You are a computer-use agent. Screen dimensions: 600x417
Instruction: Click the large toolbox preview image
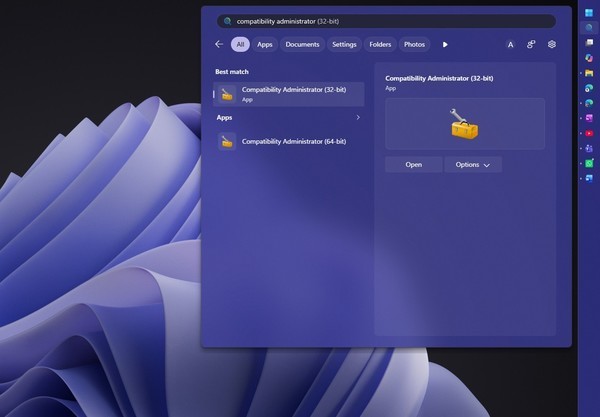tap(464, 124)
